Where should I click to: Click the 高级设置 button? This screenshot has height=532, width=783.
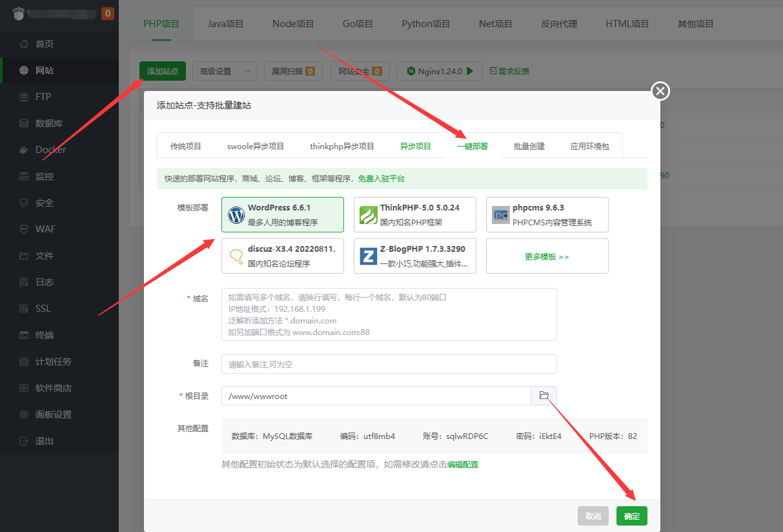click(x=216, y=72)
